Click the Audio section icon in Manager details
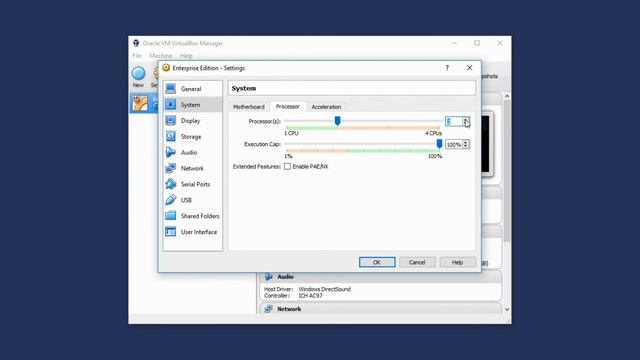Image resolution: width=640 pixels, height=360 pixels. pyautogui.click(x=269, y=277)
